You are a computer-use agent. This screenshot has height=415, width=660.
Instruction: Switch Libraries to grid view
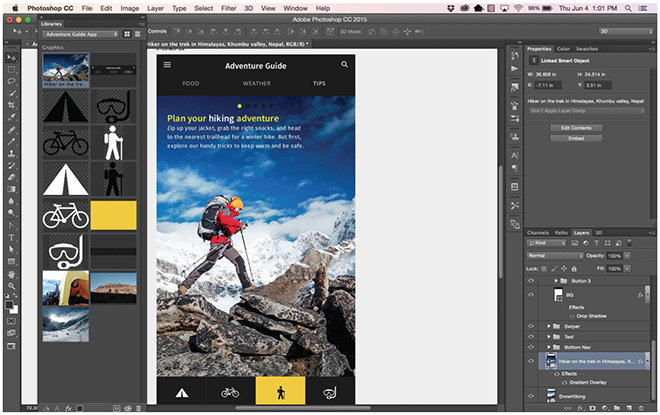point(127,34)
